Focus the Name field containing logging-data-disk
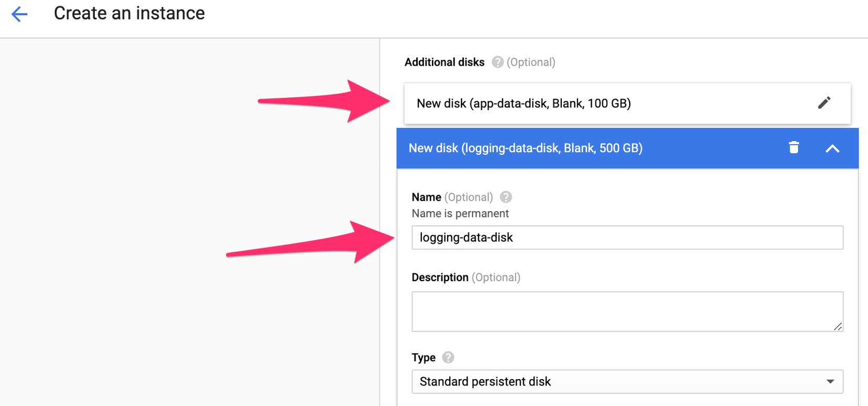The height and width of the screenshot is (406, 868). point(627,237)
